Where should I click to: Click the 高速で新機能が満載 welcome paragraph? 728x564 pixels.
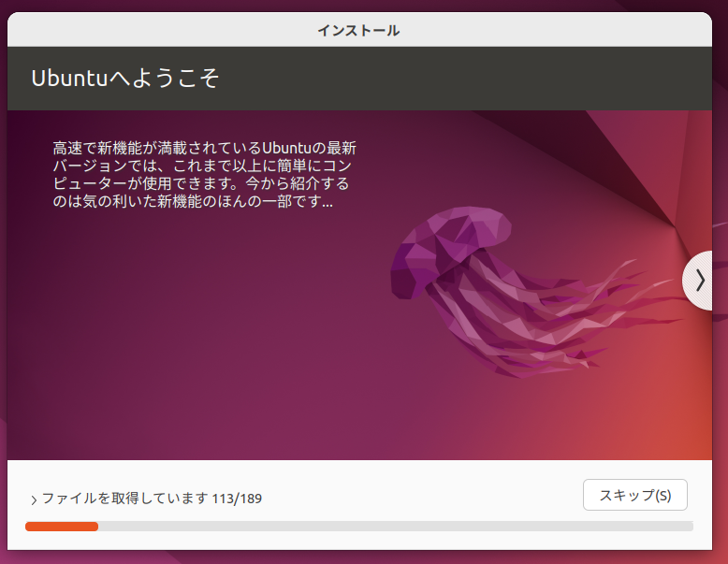[204, 175]
